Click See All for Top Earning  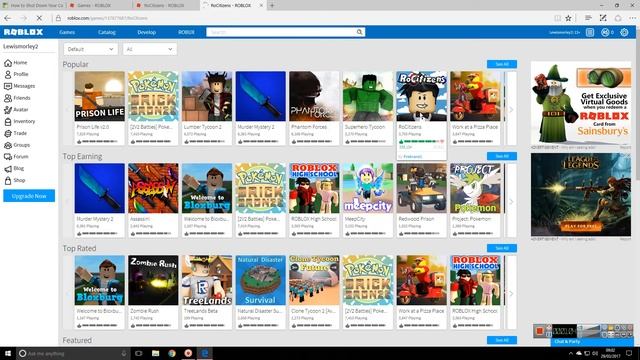tap(502, 156)
